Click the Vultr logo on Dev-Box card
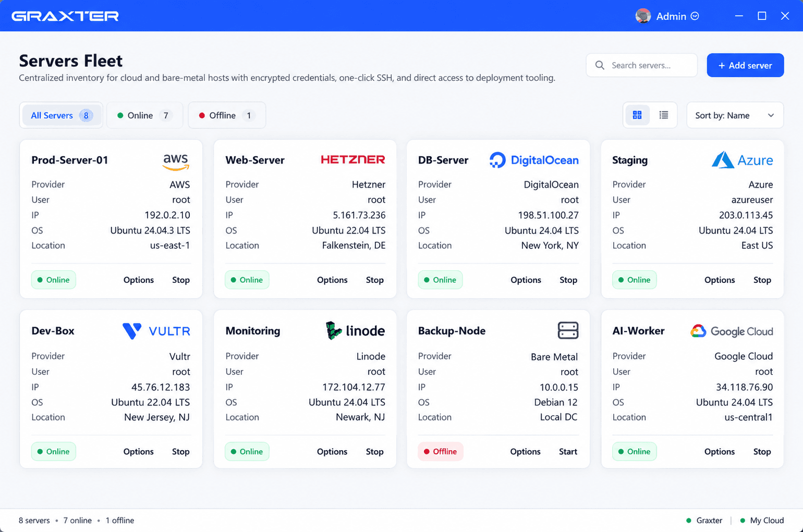803x532 pixels. pyautogui.click(x=156, y=331)
